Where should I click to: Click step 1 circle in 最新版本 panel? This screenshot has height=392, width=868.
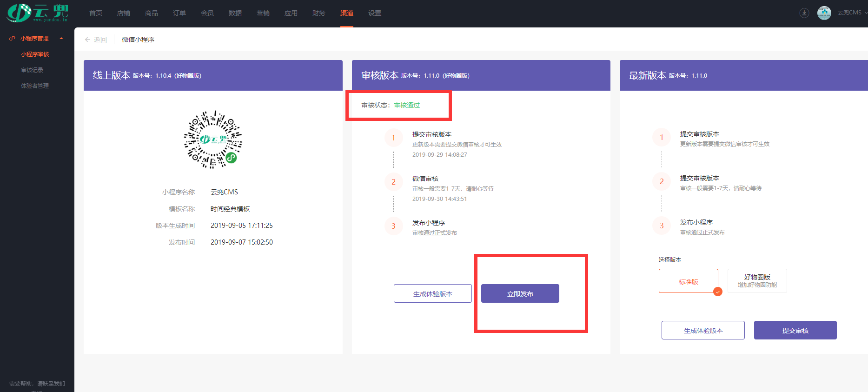point(662,137)
